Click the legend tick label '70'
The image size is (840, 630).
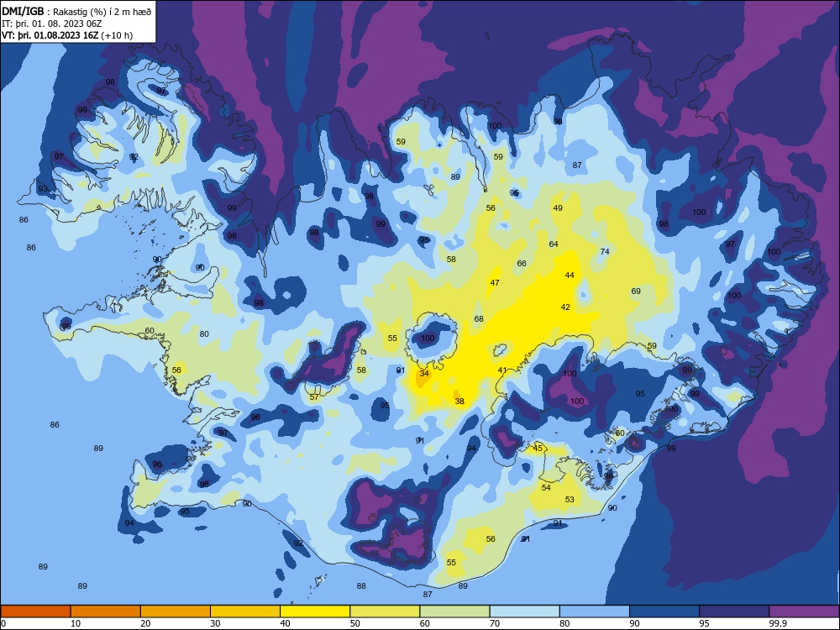pyautogui.click(x=495, y=623)
